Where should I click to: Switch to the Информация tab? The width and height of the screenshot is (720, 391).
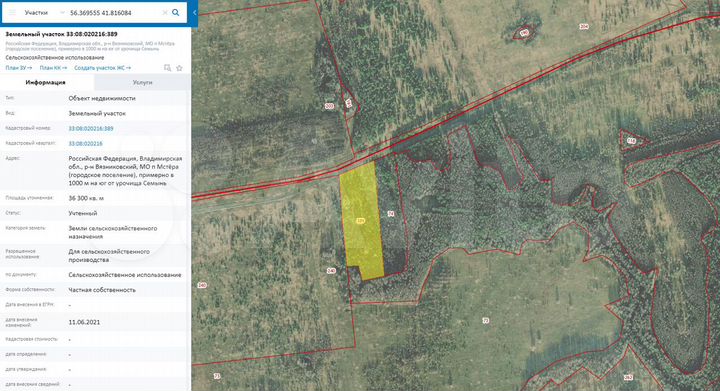[46, 83]
